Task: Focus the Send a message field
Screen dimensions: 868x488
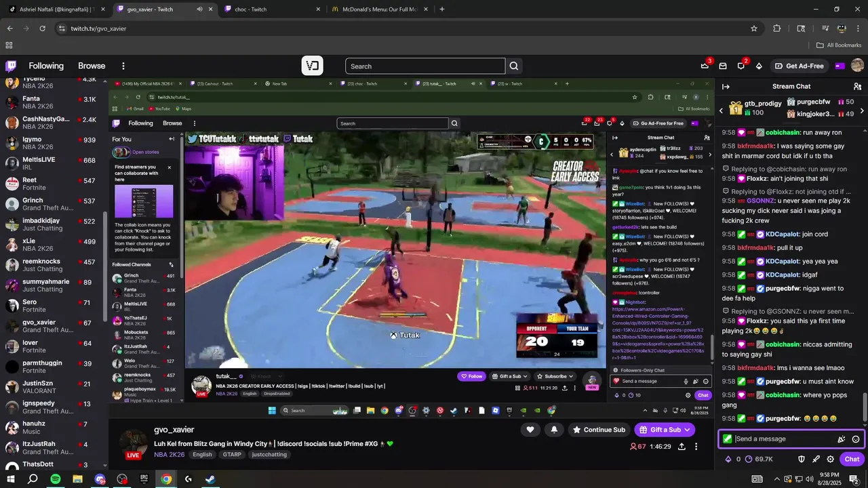Action: click(x=785, y=439)
